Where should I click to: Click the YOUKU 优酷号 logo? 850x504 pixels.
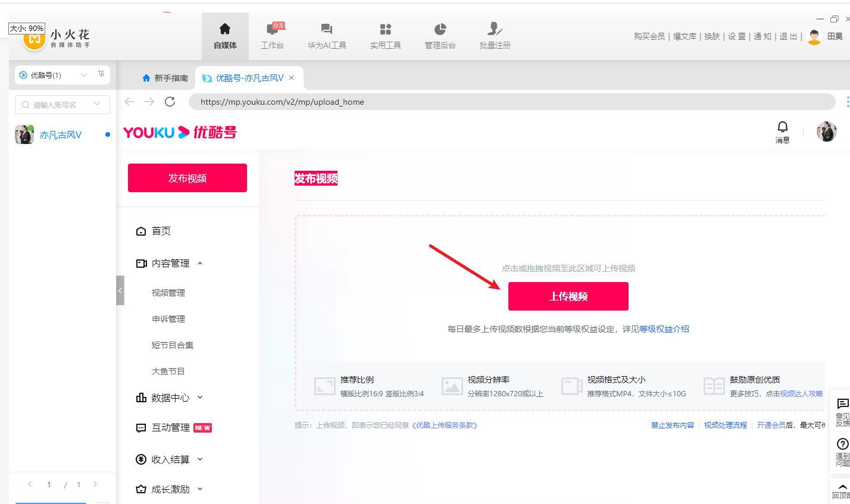pyautogui.click(x=180, y=132)
